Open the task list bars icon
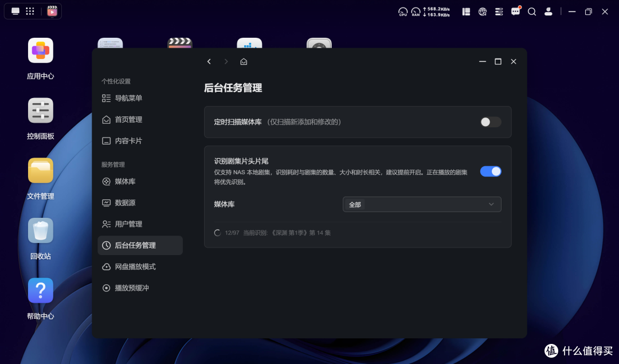The image size is (619, 364). 499,12
